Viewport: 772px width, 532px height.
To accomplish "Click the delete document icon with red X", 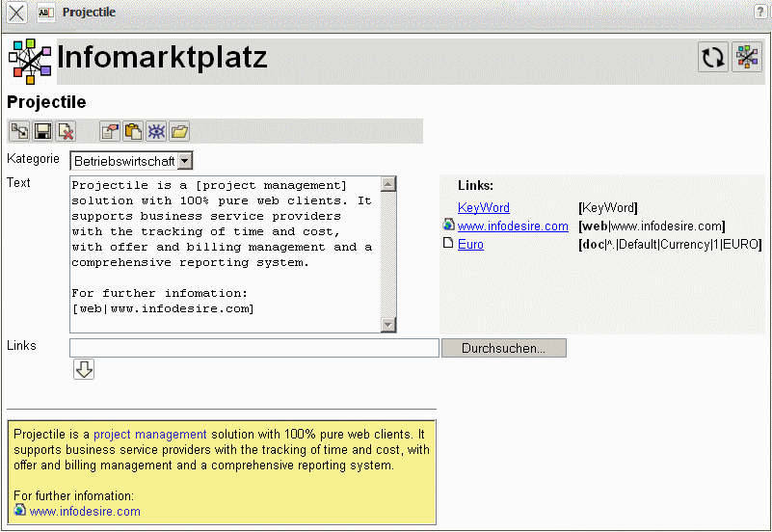I will coord(66,131).
